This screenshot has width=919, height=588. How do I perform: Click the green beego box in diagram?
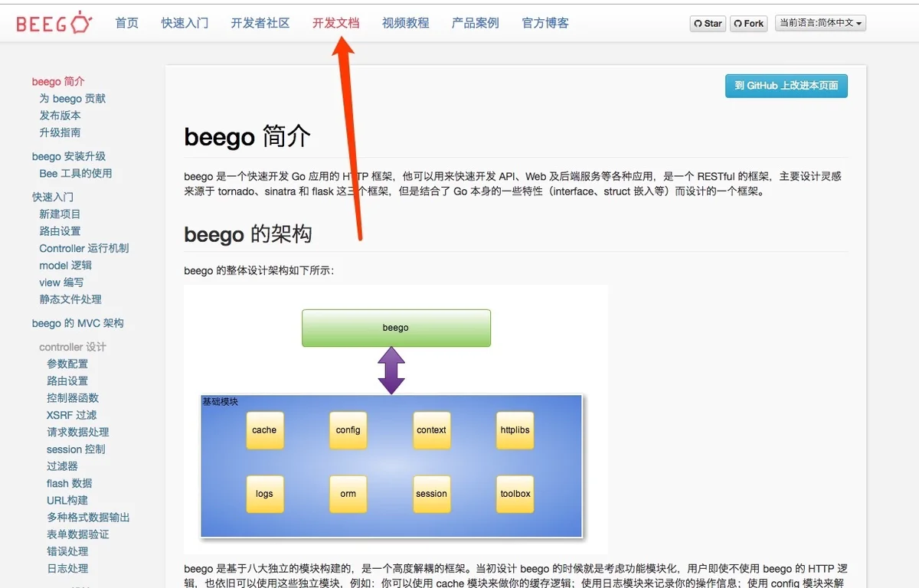coord(396,328)
